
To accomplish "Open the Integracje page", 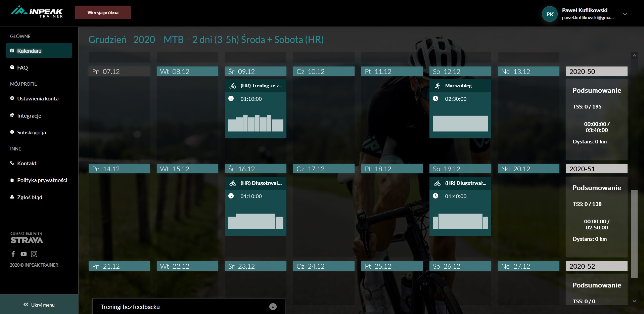I will 29,116.
